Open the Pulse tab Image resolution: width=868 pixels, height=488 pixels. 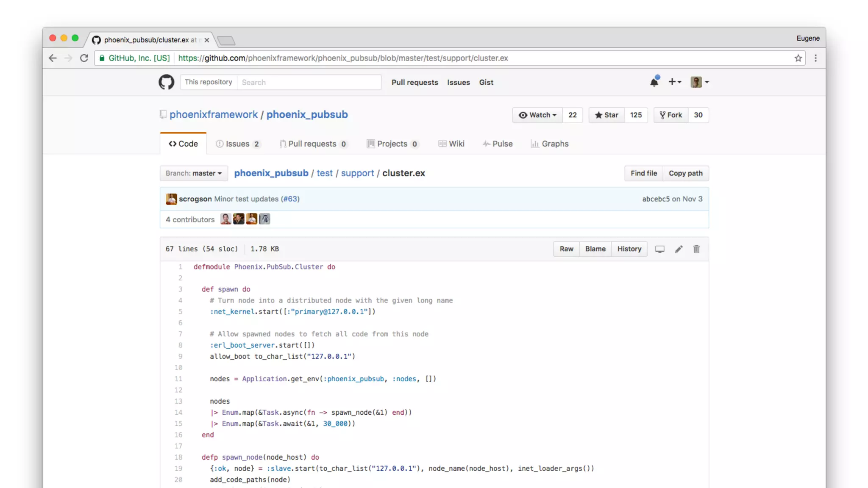click(498, 144)
